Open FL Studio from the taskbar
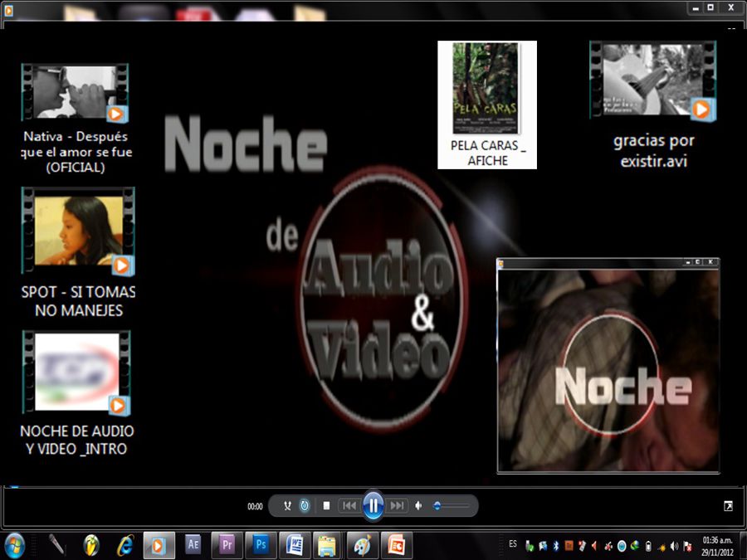747x560 pixels. pyautogui.click(x=91, y=545)
